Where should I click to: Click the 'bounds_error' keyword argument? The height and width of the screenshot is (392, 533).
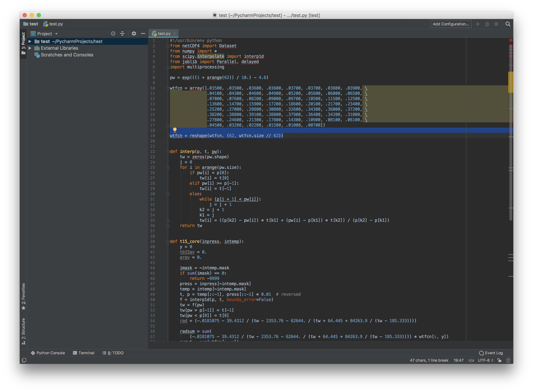pyautogui.click(x=241, y=299)
